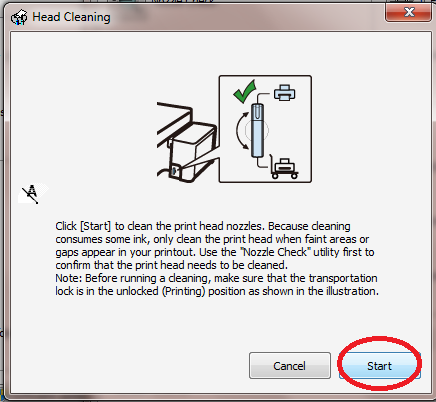Screen dimensions: 436x402
Task: Click the Head Cleaning title bar icon
Action: (x=19, y=17)
